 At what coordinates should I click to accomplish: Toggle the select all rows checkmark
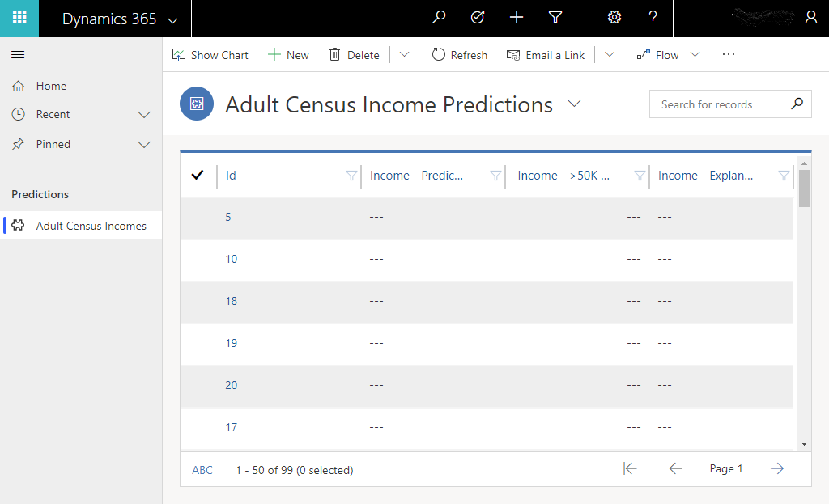click(198, 175)
